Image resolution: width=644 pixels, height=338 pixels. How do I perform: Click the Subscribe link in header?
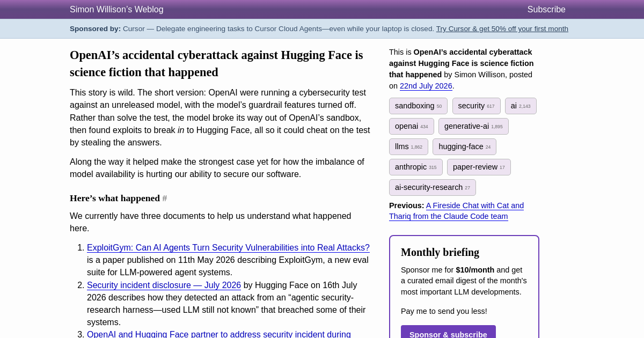click(x=546, y=10)
